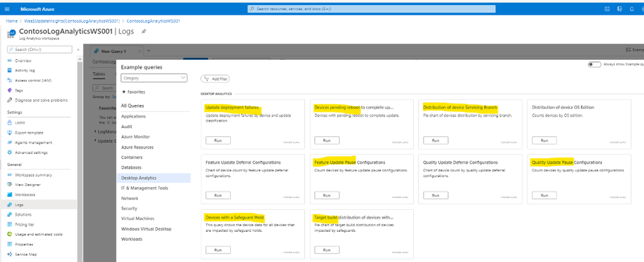Screen dimensions: 644x262
Task: Run Distribution of device OS Edition query
Action: 544,140
